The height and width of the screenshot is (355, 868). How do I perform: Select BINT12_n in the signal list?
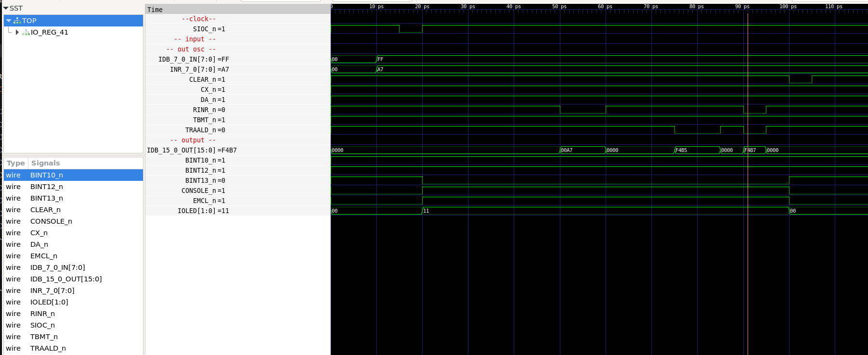(x=73, y=187)
